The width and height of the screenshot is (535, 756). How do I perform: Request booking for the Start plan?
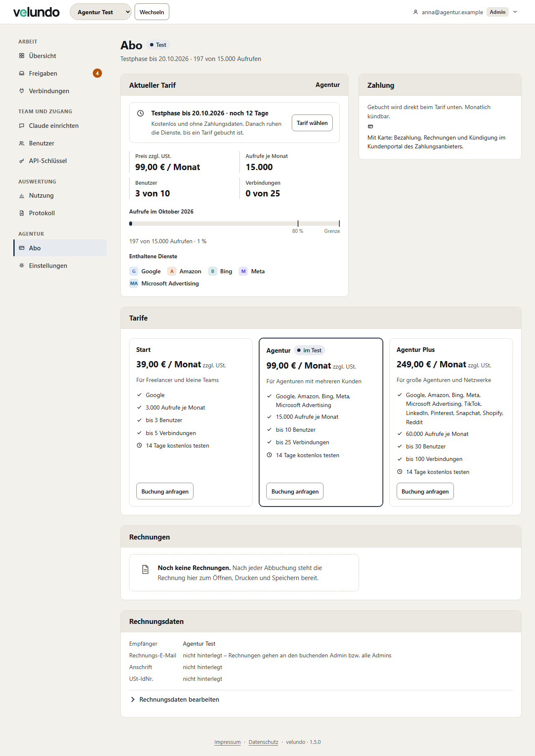tap(165, 491)
